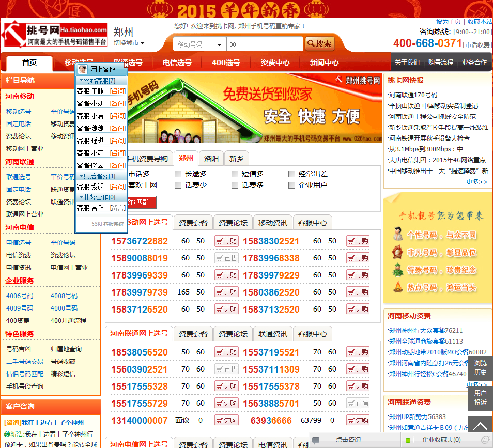Open 企业收藏夹(0) in bottom bar
The height and width of the screenshot is (448, 493).
click(x=441, y=440)
